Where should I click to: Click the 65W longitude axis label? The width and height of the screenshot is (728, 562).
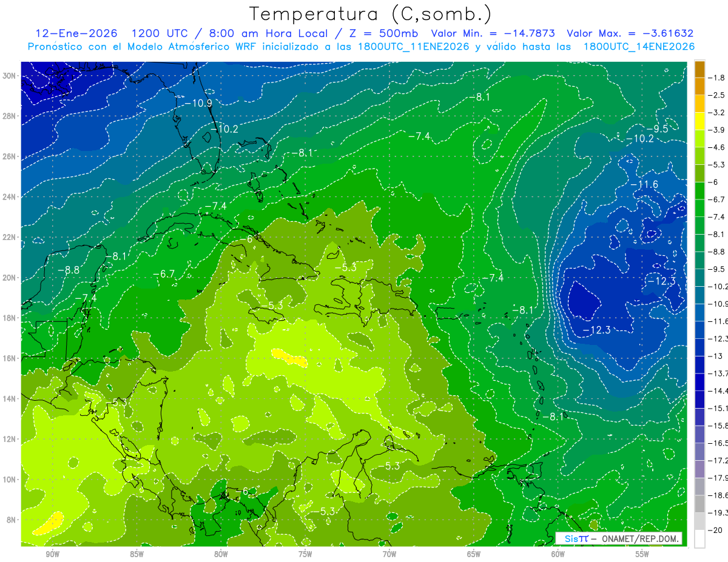point(474,554)
